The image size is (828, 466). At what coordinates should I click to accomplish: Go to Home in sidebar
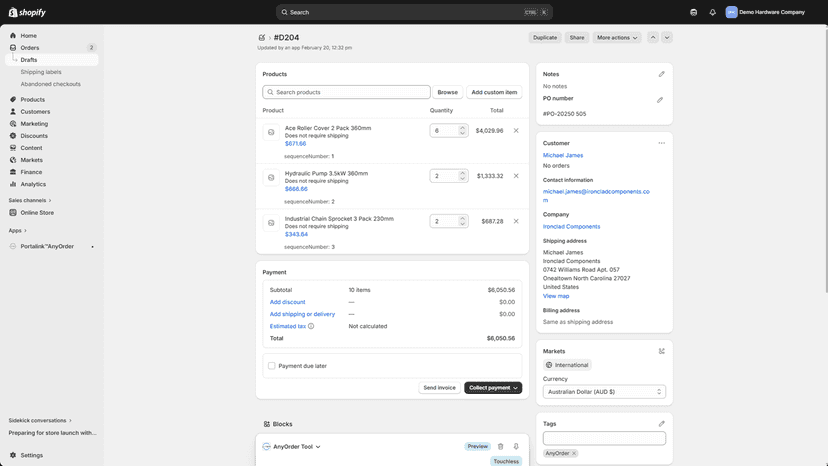29,35
